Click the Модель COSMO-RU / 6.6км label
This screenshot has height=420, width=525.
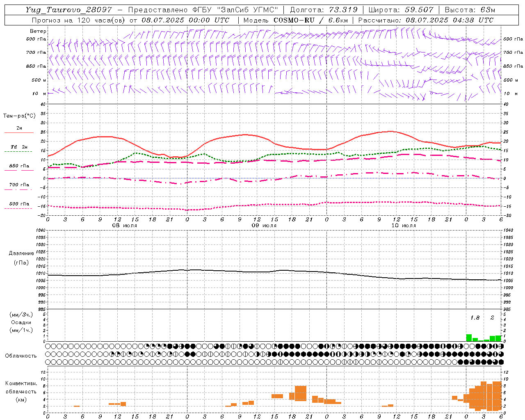point(296,20)
